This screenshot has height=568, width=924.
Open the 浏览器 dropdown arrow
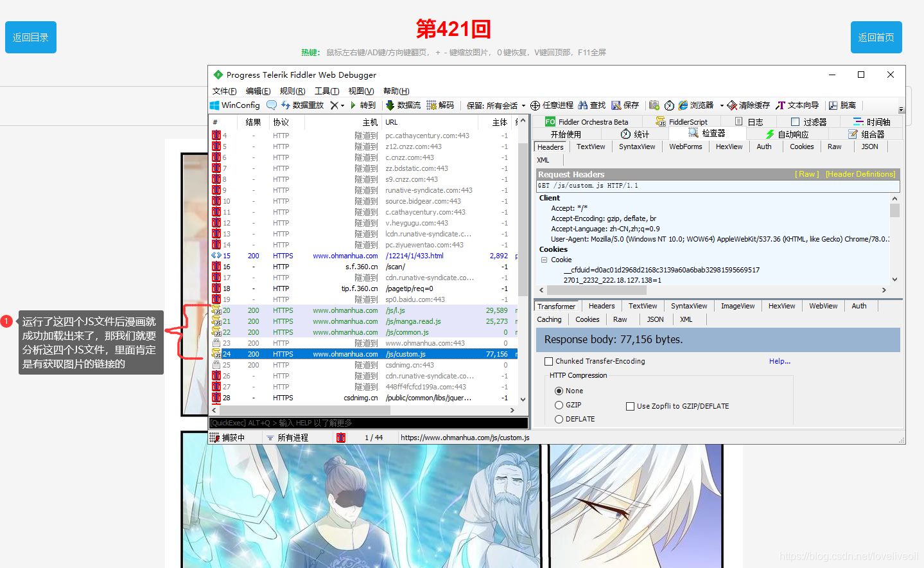coord(722,106)
